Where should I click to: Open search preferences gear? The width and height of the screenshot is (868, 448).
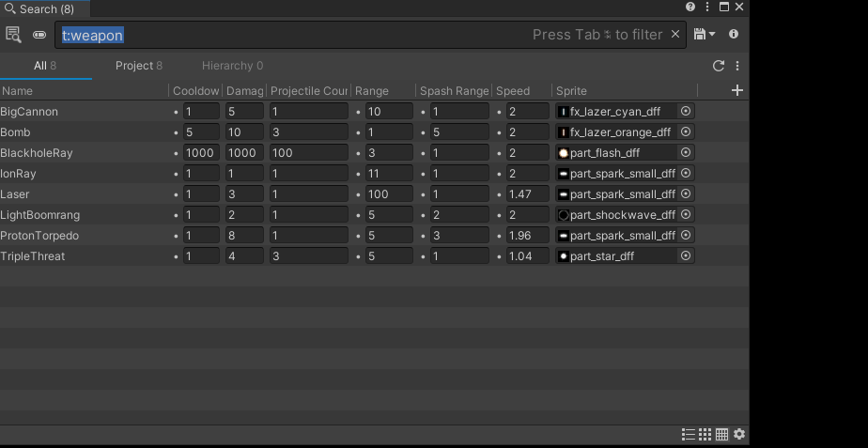point(739,434)
